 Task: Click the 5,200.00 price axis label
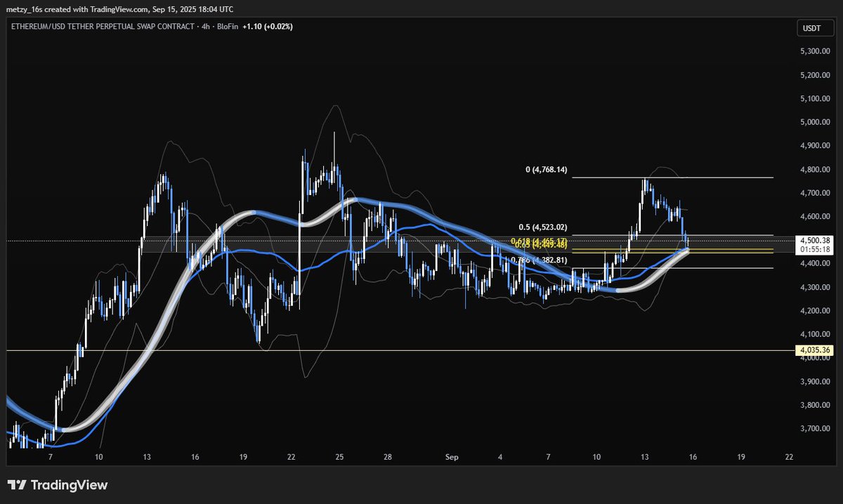pos(815,75)
